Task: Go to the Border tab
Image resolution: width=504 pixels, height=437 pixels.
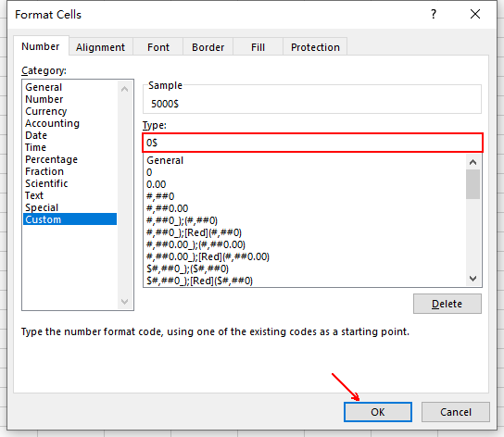Action: (208, 47)
